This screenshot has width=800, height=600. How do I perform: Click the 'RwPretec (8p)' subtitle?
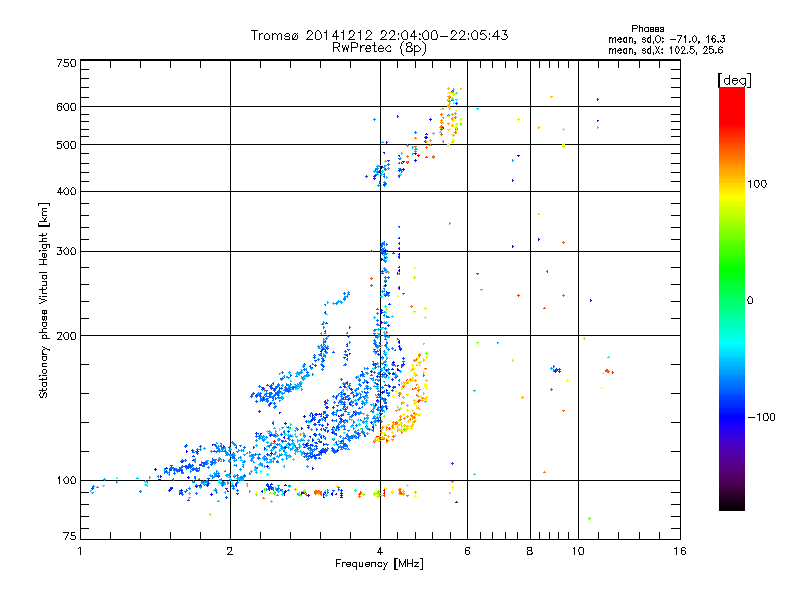pos(379,48)
